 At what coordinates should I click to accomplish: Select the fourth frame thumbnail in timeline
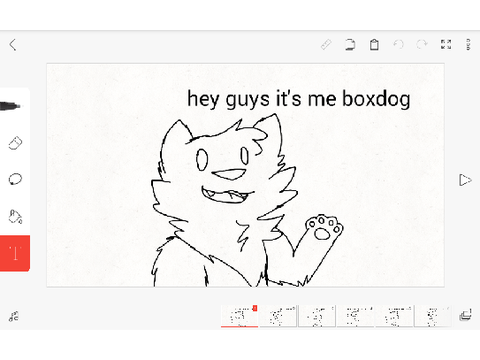(355, 316)
